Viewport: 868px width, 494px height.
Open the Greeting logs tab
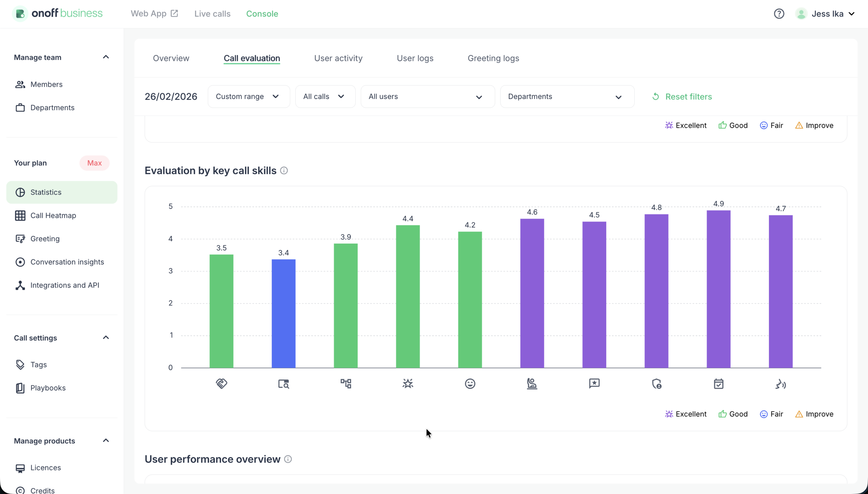click(493, 58)
